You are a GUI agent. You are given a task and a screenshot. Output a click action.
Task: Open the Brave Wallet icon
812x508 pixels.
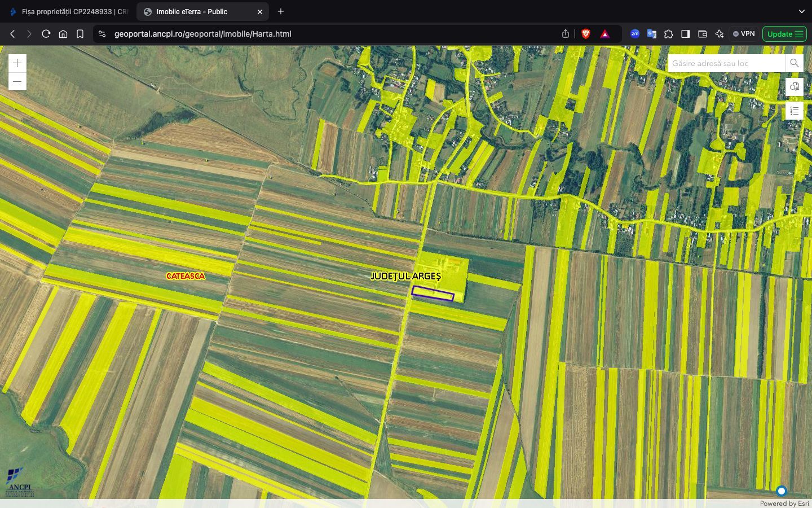coord(702,34)
